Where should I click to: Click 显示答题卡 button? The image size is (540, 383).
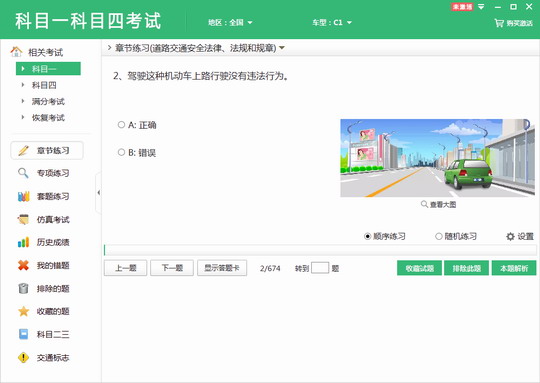[x=222, y=268]
